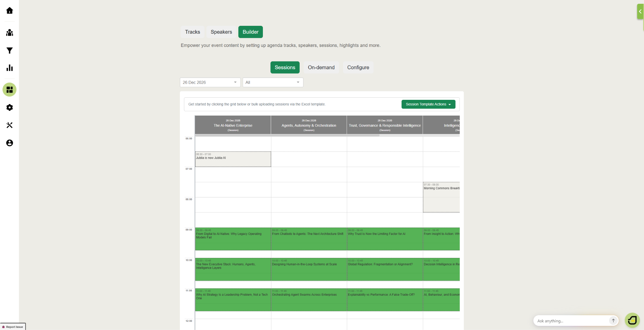
Task: Open the AI, Behaviour, and Economics session
Action: coord(441,300)
